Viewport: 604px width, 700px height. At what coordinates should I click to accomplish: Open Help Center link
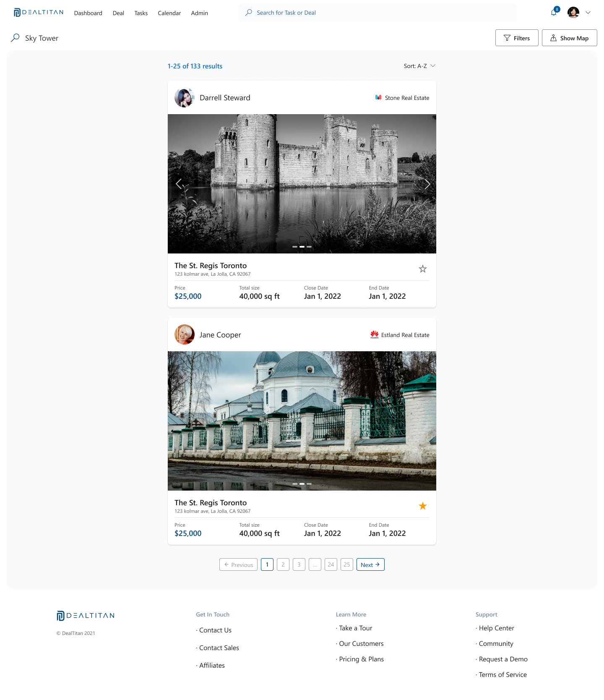click(x=496, y=628)
